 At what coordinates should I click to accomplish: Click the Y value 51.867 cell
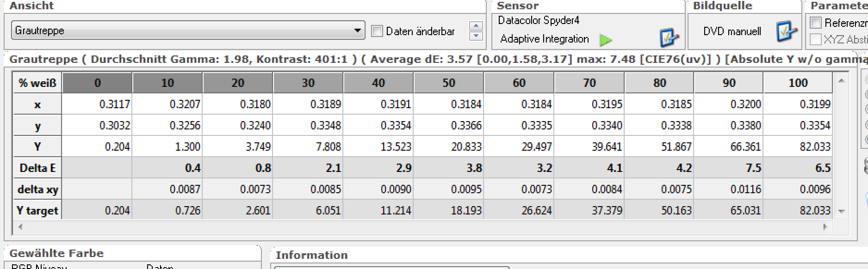tap(660, 147)
